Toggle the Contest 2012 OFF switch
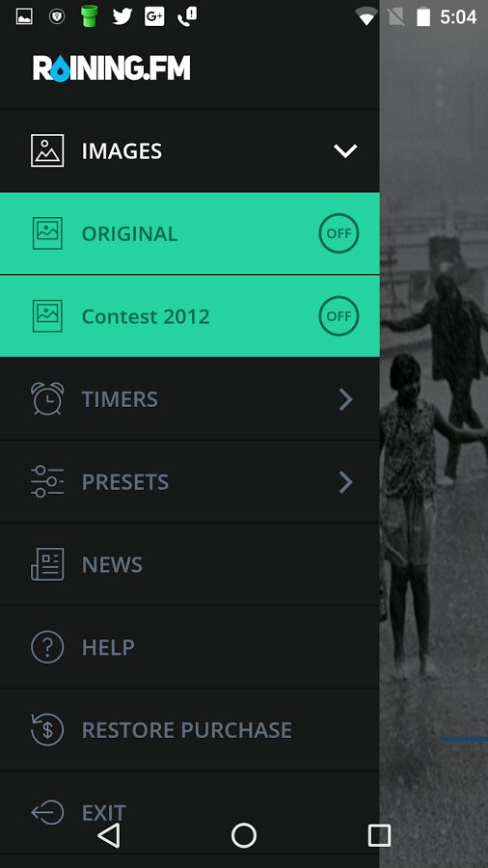Image resolution: width=488 pixels, height=868 pixels. (x=339, y=316)
